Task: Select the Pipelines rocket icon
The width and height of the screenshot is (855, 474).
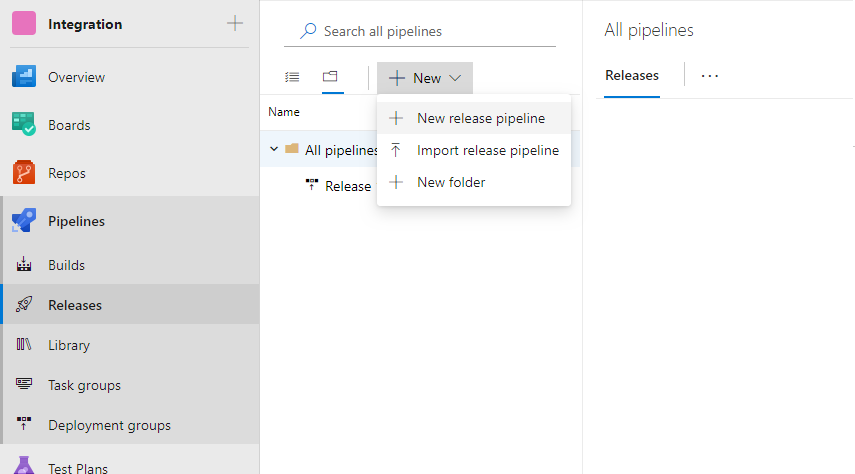Action: coord(24,221)
